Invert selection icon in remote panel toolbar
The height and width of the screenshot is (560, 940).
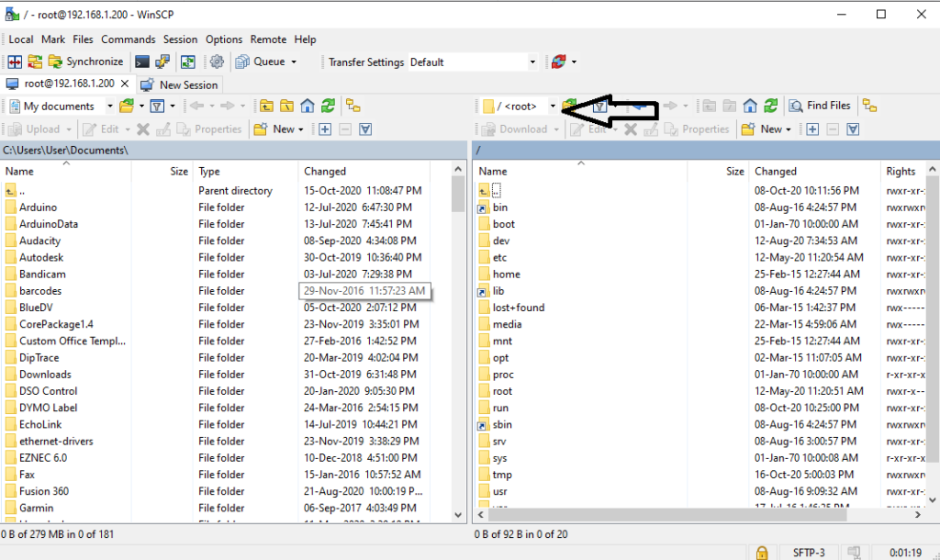pyautogui.click(x=853, y=129)
